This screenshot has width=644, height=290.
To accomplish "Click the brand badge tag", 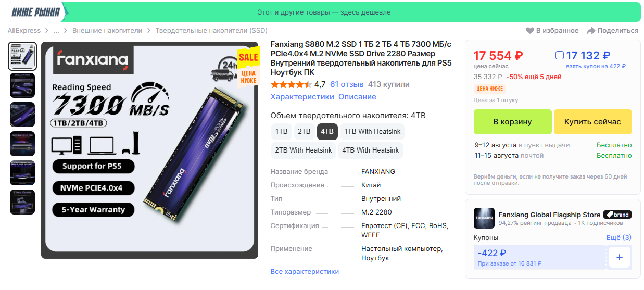I will tap(617, 215).
